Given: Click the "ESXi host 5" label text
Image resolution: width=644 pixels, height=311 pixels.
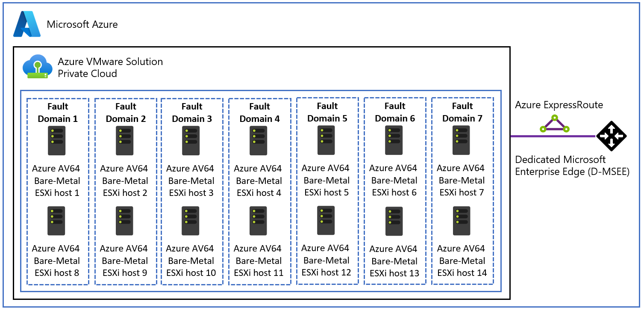Looking at the screenshot, I should [x=326, y=193].
